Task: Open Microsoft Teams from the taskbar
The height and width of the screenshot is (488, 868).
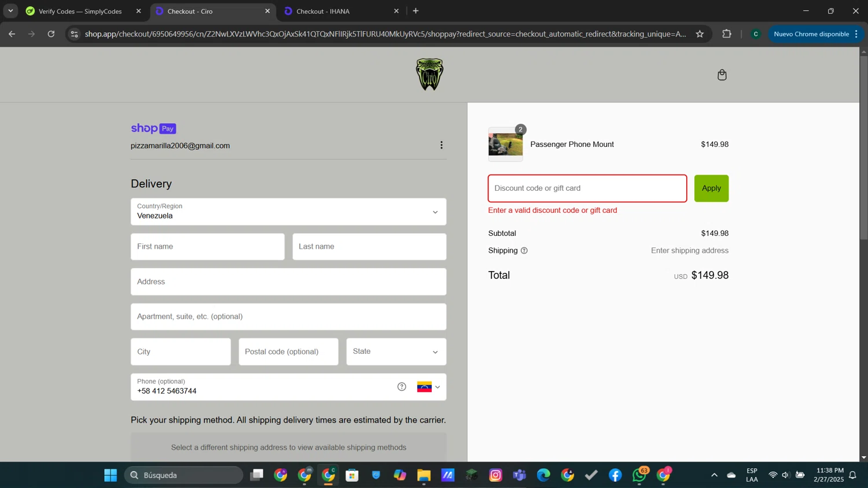Action: (520, 475)
